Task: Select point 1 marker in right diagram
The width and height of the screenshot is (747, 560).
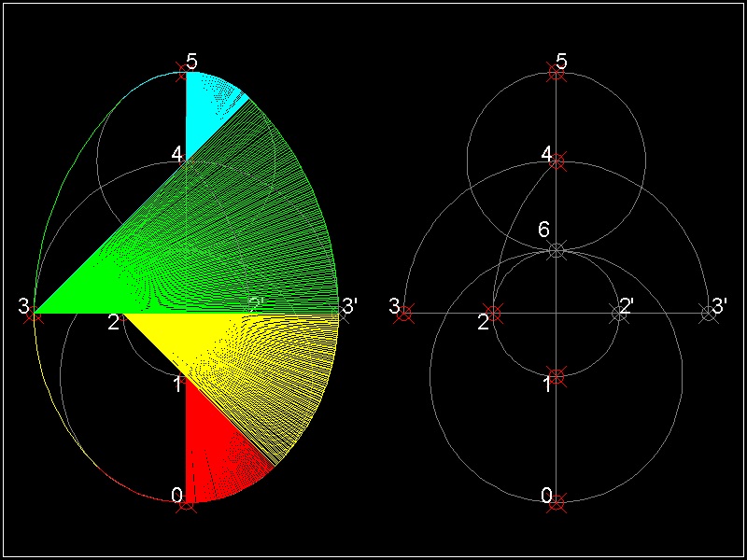Action: click(x=557, y=376)
